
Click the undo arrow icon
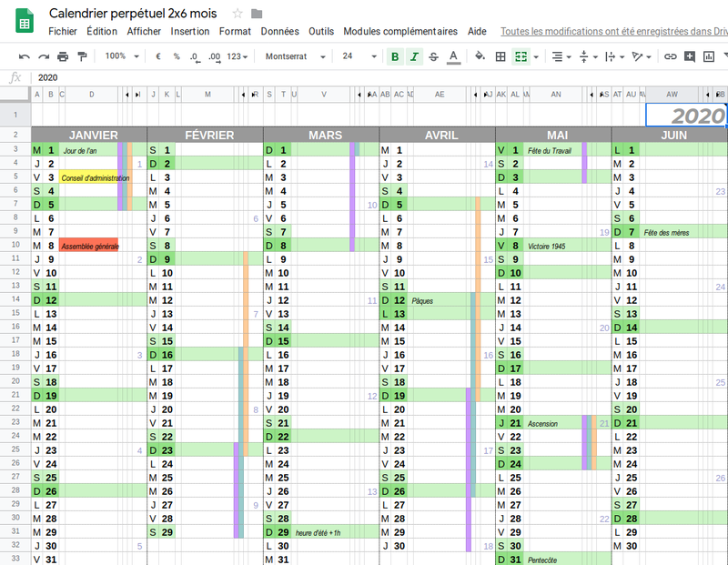click(x=25, y=56)
